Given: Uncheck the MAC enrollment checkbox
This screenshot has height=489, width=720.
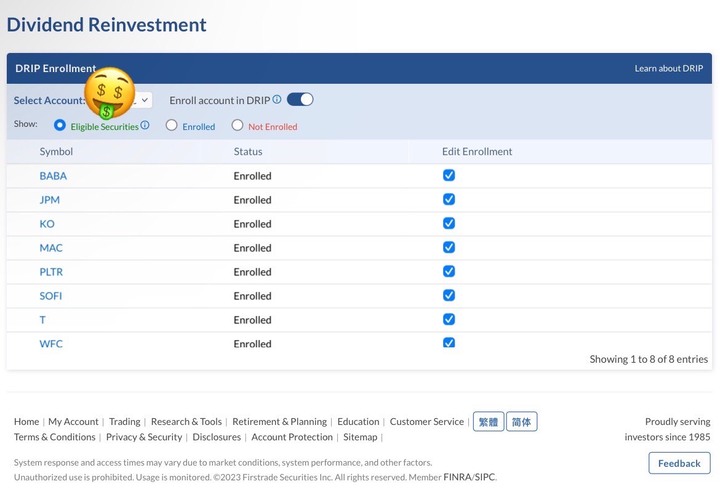Looking at the screenshot, I should 449,247.
